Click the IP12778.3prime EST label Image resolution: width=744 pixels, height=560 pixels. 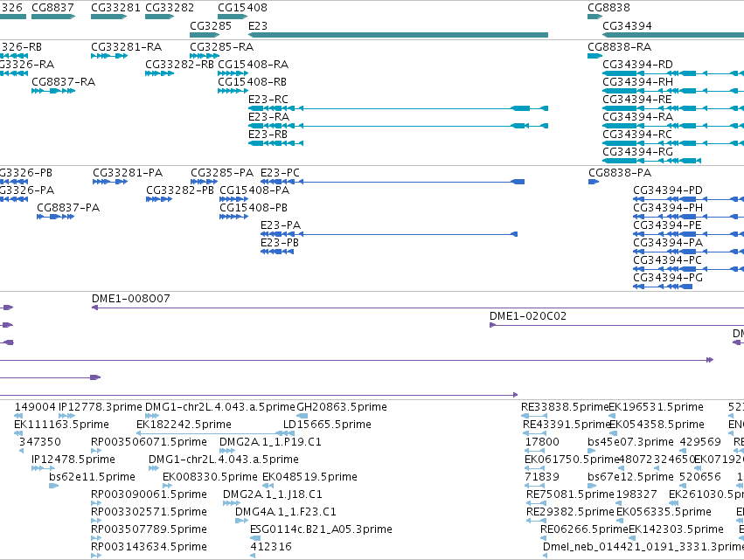(x=101, y=407)
